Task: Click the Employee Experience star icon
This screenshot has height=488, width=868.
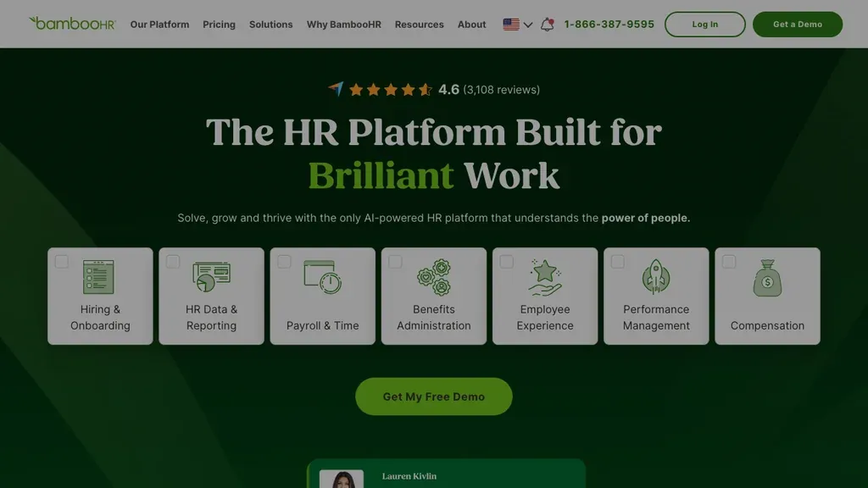Action: 545,277
